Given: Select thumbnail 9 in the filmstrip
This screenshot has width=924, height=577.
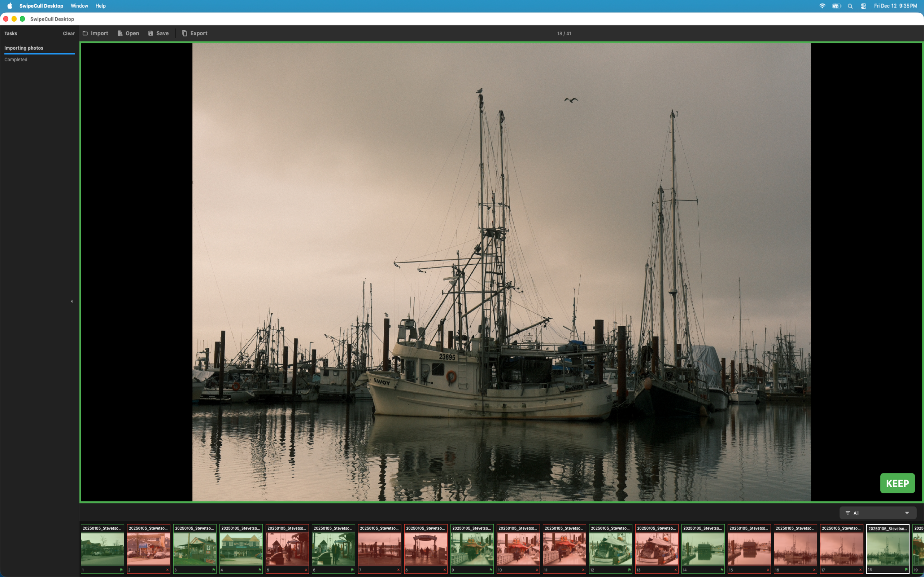Looking at the screenshot, I should tap(472, 549).
